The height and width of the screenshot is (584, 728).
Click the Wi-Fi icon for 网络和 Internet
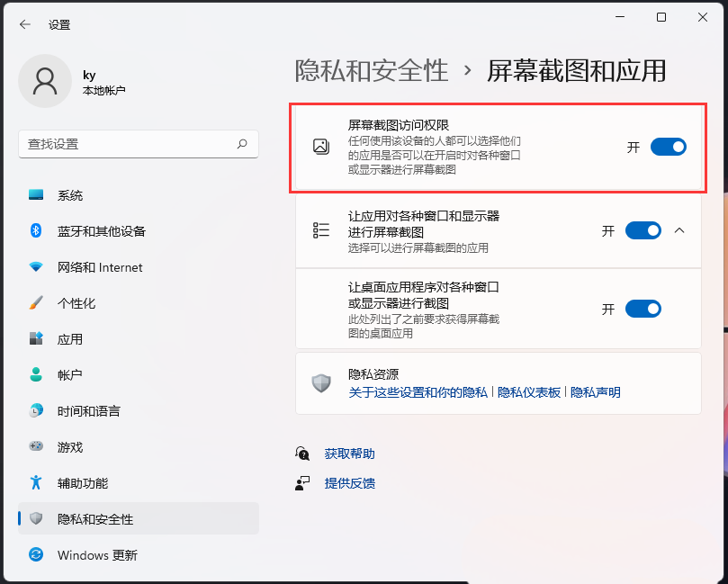point(36,267)
